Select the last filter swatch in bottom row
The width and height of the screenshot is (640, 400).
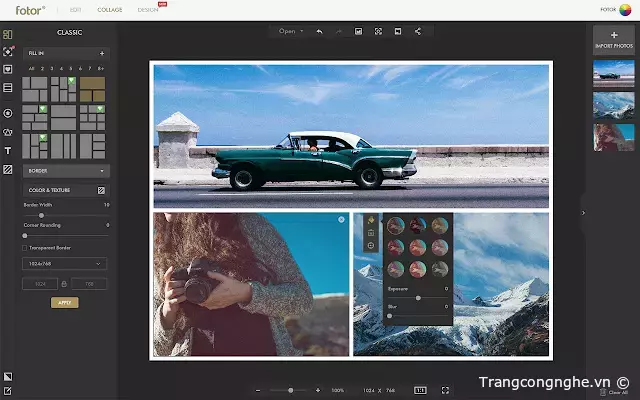[440, 269]
